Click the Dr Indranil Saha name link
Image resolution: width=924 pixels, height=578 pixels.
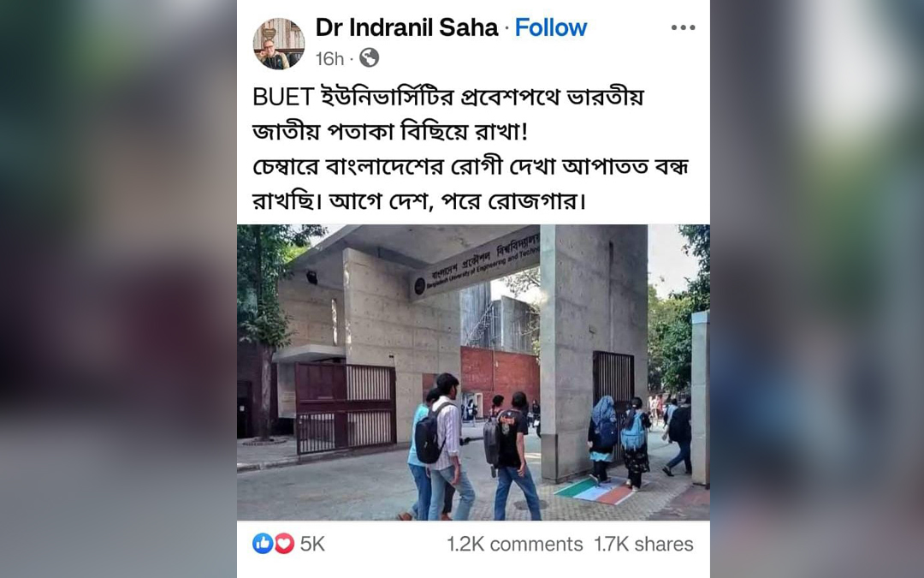click(406, 27)
